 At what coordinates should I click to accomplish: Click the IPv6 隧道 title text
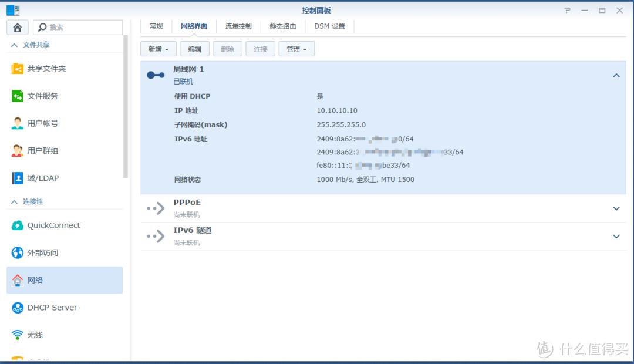pos(193,230)
